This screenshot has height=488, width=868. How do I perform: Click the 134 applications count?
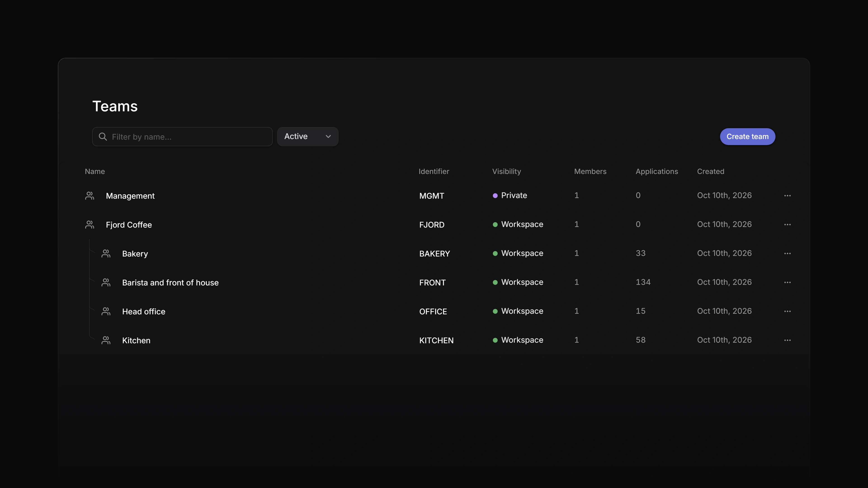coord(643,282)
